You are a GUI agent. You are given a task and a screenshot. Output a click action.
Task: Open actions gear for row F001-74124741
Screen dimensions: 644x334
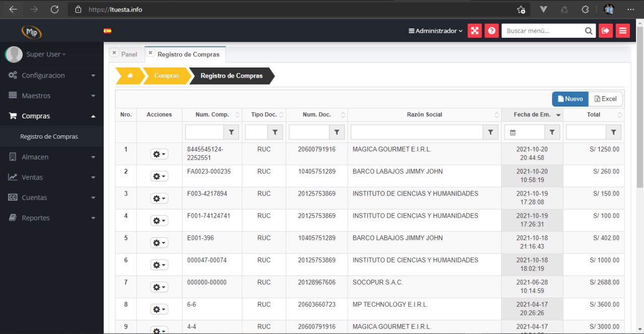pos(159,221)
